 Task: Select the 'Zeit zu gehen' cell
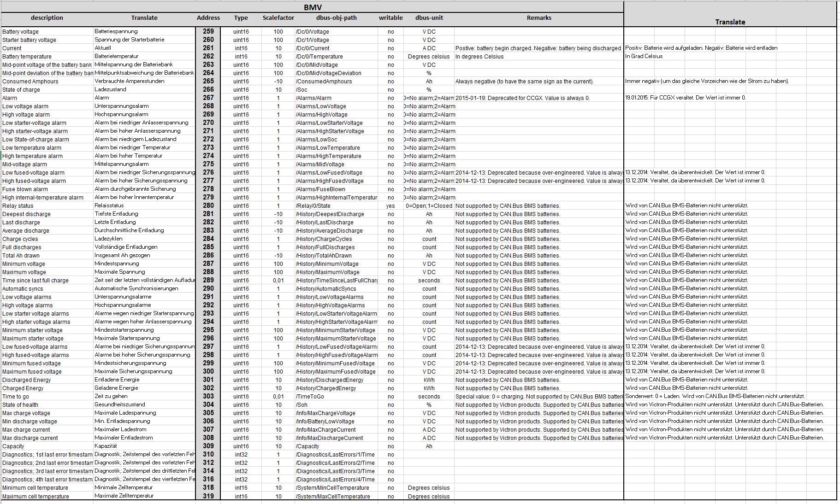click(144, 397)
